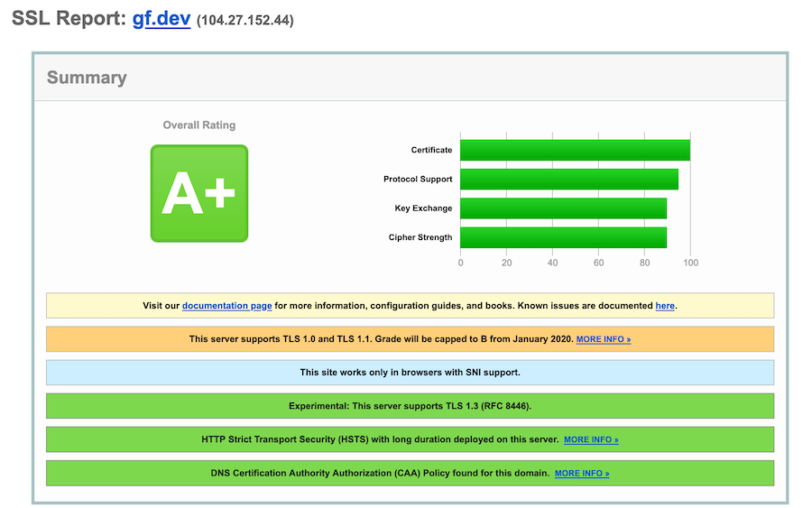Image resolution: width=812 pixels, height=508 pixels.
Task: Open MORE INFO for the HSTS notice
Action: click(x=591, y=439)
